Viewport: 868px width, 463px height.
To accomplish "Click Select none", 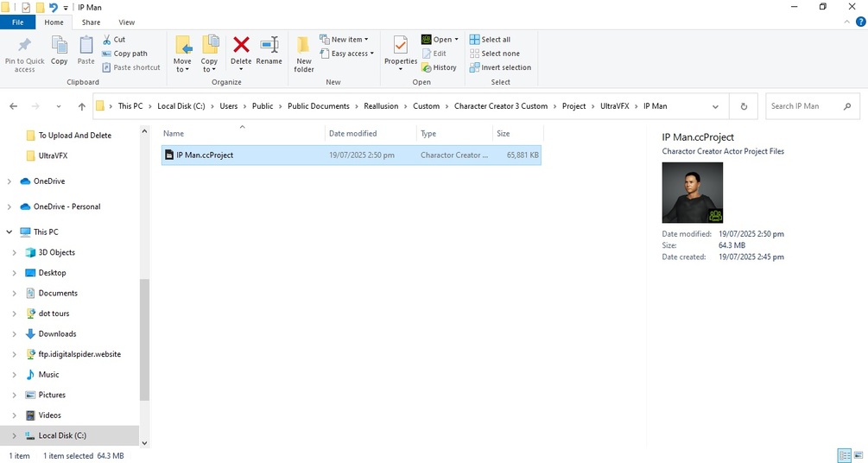I will coord(495,54).
